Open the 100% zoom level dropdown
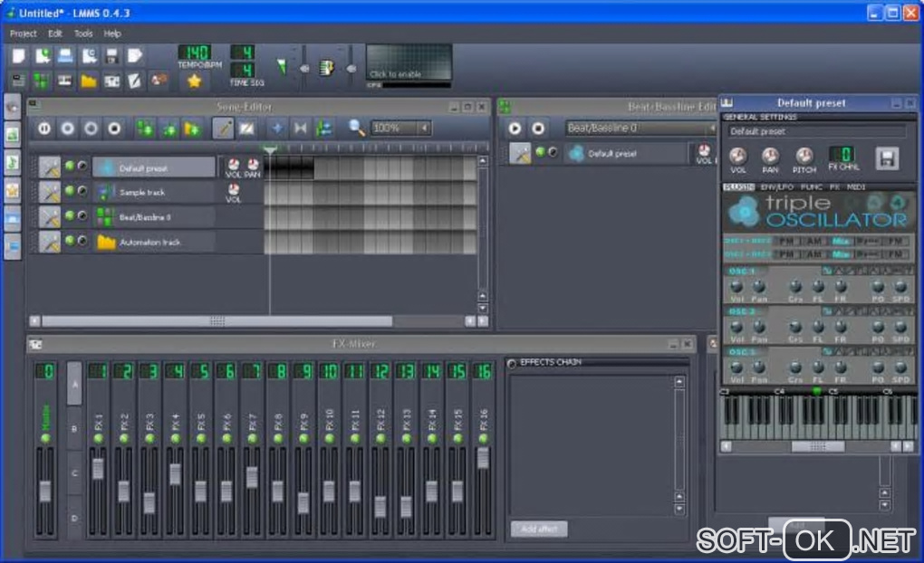The height and width of the screenshot is (563, 924). [x=400, y=129]
